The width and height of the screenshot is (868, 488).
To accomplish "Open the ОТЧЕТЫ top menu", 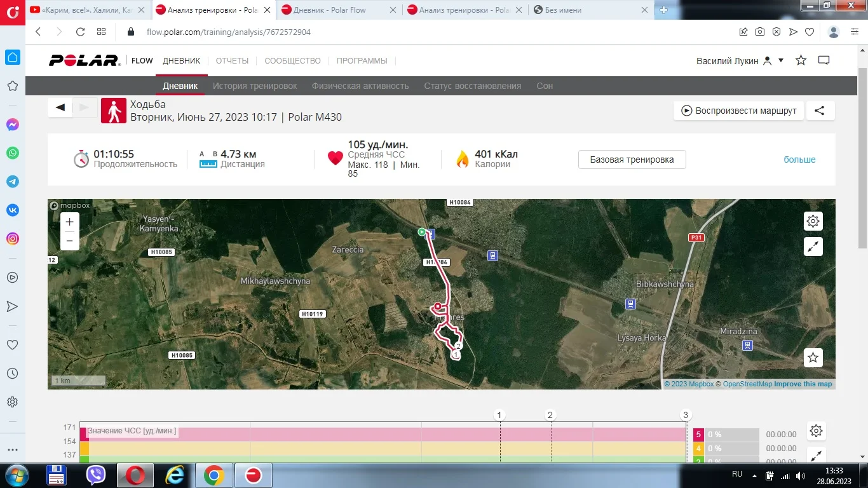I will point(232,61).
